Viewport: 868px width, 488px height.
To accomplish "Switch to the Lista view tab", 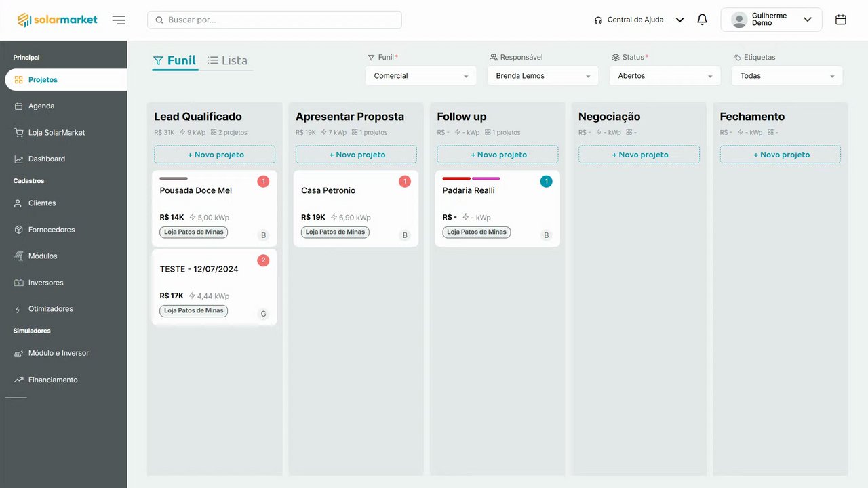I will click(x=228, y=60).
